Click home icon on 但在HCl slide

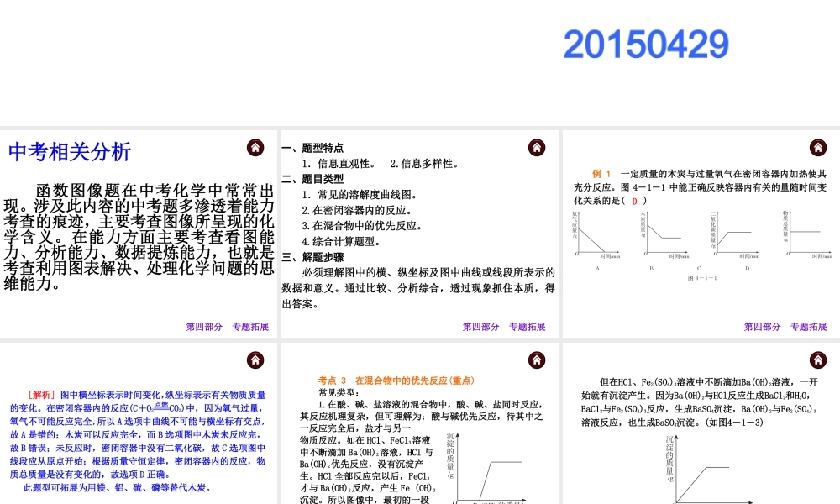coord(818,360)
